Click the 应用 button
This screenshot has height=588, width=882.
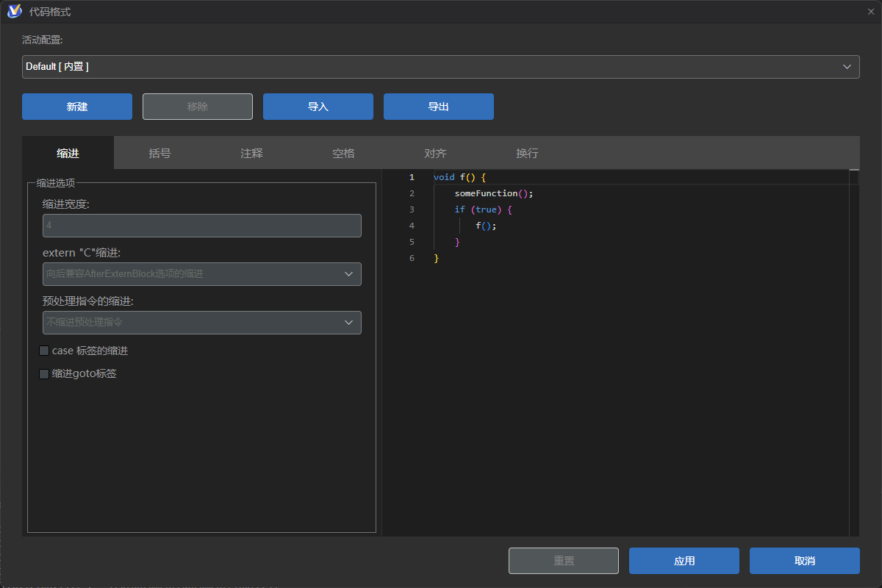click(x=684, y=561)
